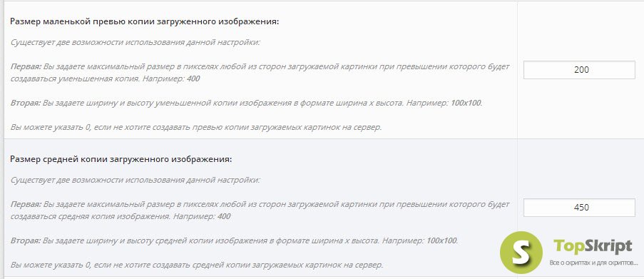This screenshot has width=644, height=279.
Task: Focus the small preview size field showing 200
Action: [579, 70]
